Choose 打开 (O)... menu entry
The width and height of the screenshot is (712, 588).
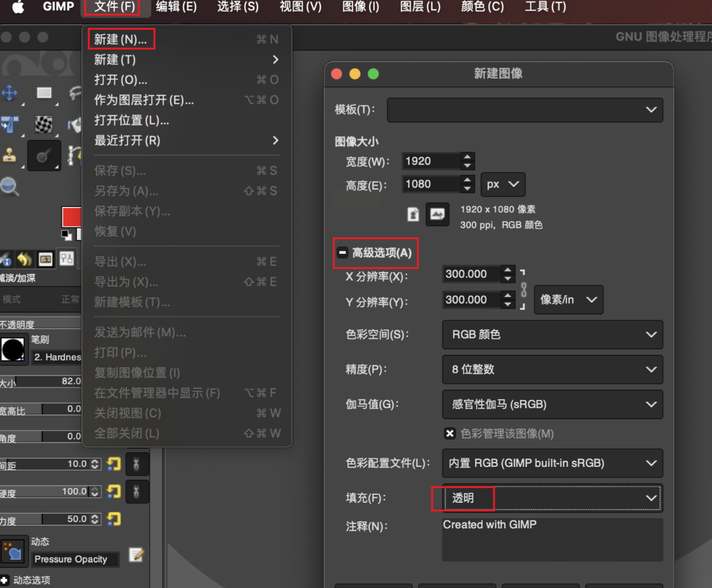(x=187, y=80)
